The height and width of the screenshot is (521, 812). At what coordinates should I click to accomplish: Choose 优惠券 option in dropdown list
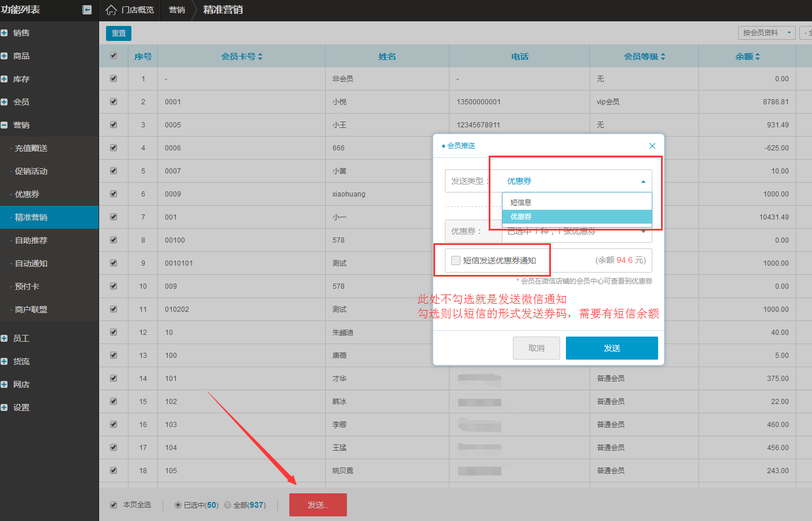tap(577, 217)
